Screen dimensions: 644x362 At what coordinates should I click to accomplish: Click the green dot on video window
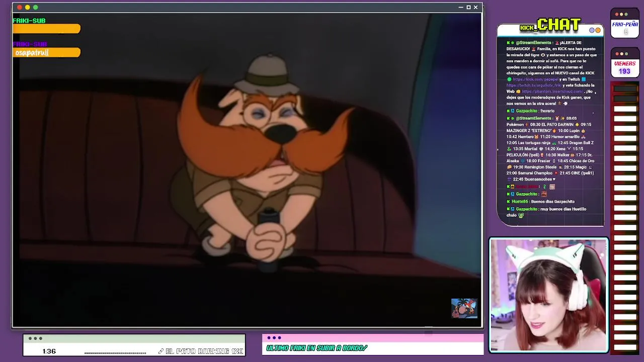tap(36, 7)
